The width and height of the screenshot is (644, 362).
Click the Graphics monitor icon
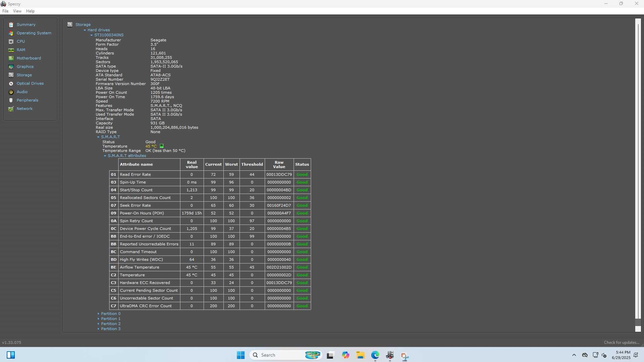11,67
